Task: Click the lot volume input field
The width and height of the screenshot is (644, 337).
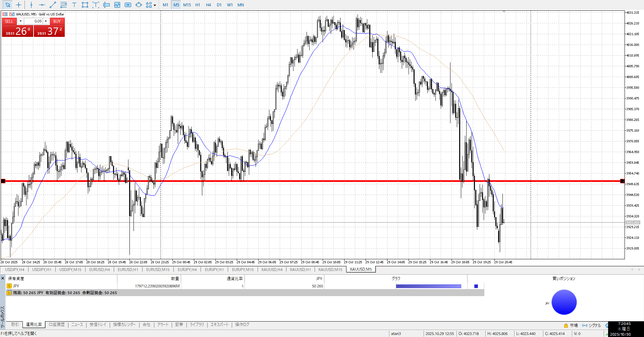Action: coord(33,21)
